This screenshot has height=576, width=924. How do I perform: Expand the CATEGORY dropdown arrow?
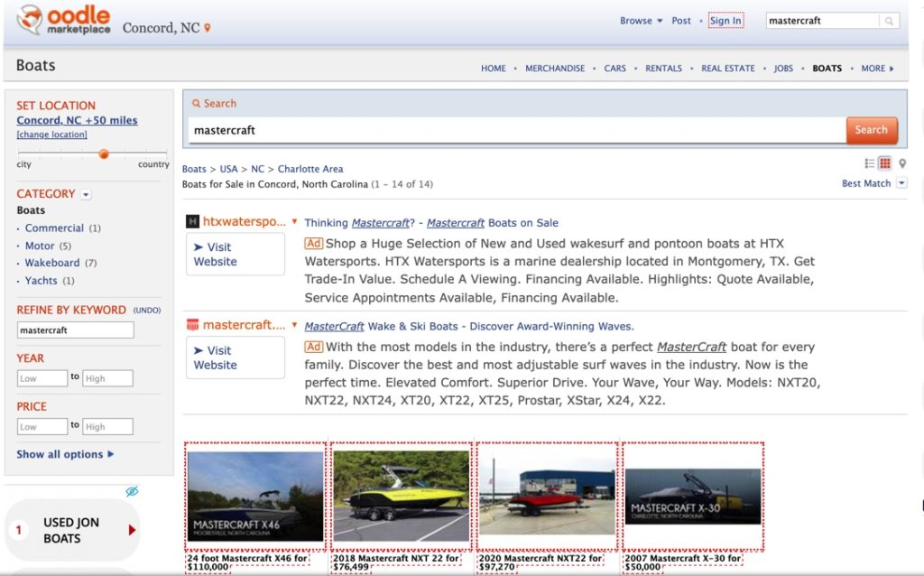point(86,194)
